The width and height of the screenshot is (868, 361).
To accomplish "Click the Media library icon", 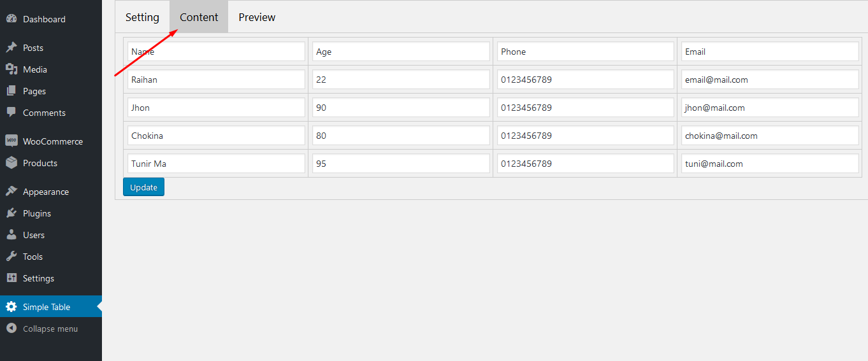I will tap(11, 69).
